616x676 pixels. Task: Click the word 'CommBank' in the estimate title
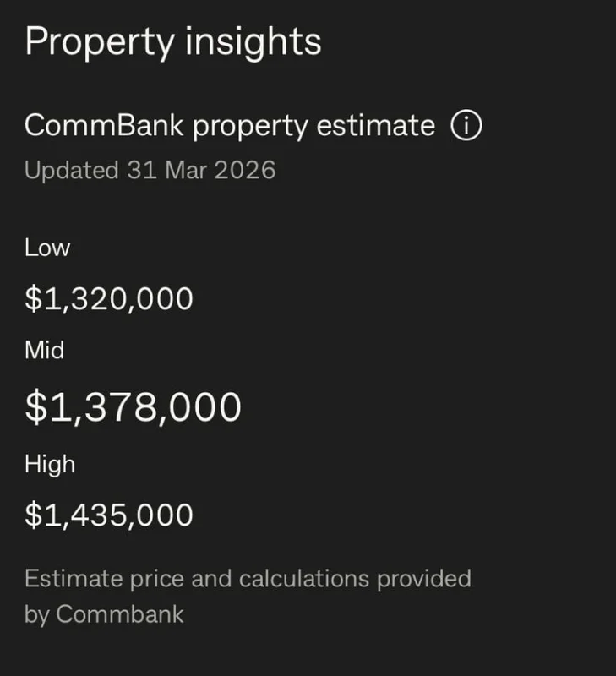click(104, 127)
